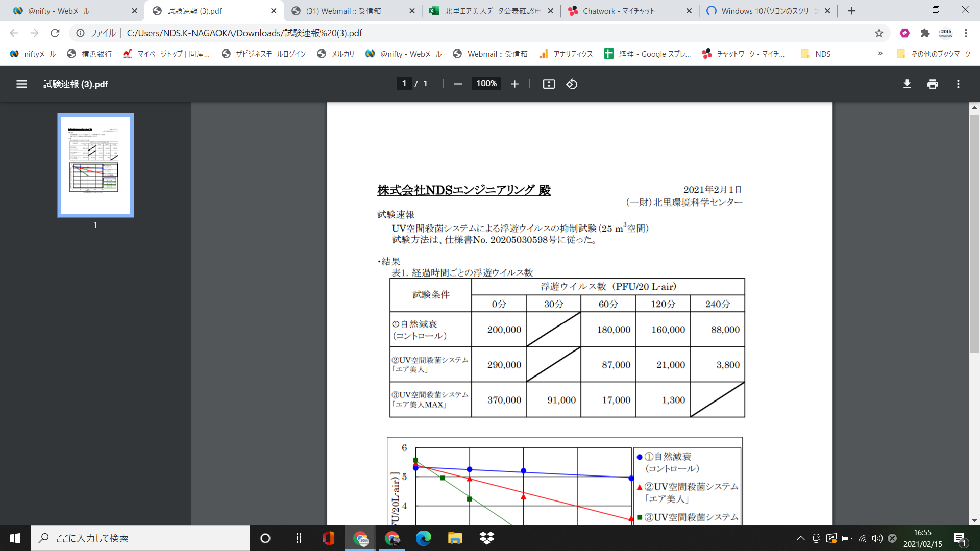Viewport: 980px width, 551px height.
Task: Print the PDF document
Action: coord(932,84)
